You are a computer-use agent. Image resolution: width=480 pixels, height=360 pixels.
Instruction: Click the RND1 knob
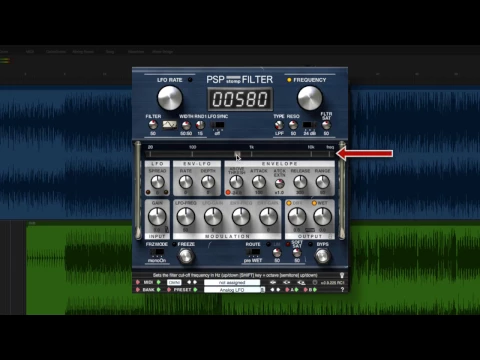pos(200,125)
